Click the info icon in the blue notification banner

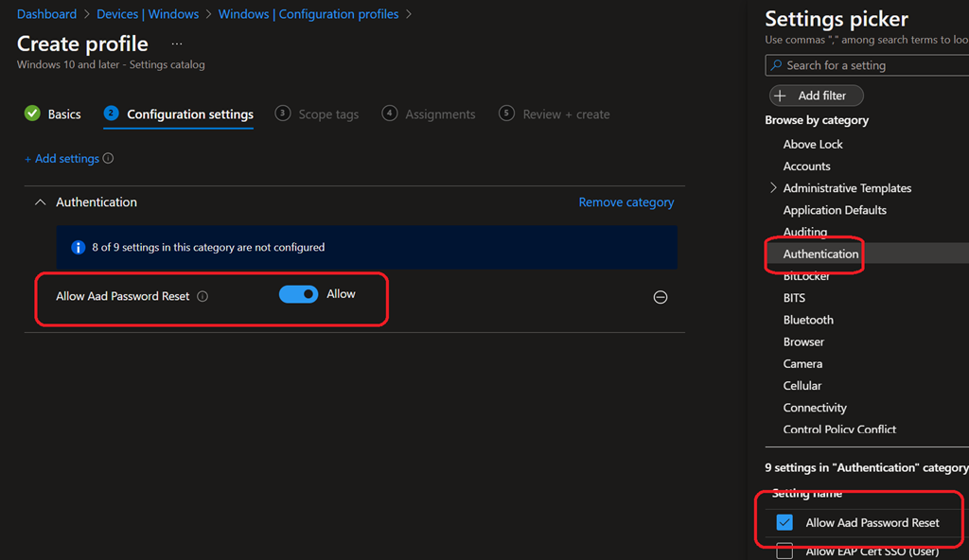coord(78,247)
